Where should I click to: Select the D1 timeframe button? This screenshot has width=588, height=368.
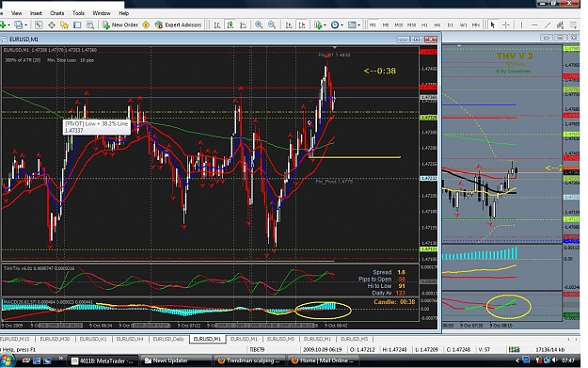[451, 25]
